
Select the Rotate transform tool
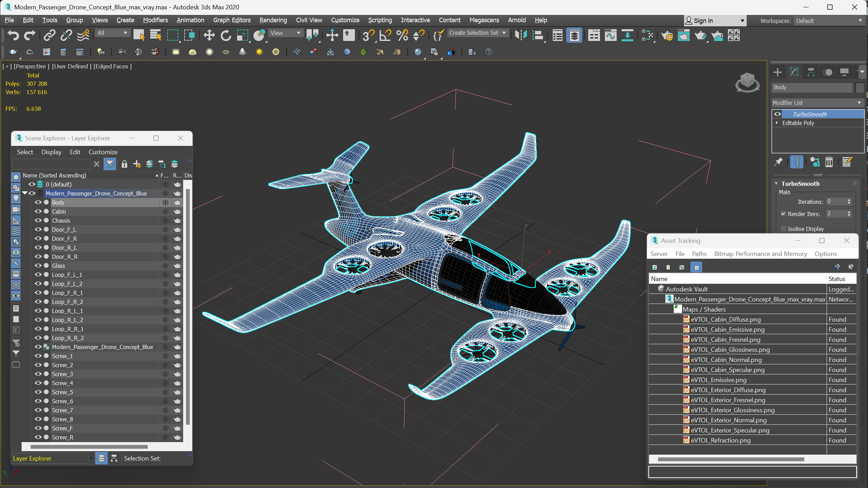(226, 35)
